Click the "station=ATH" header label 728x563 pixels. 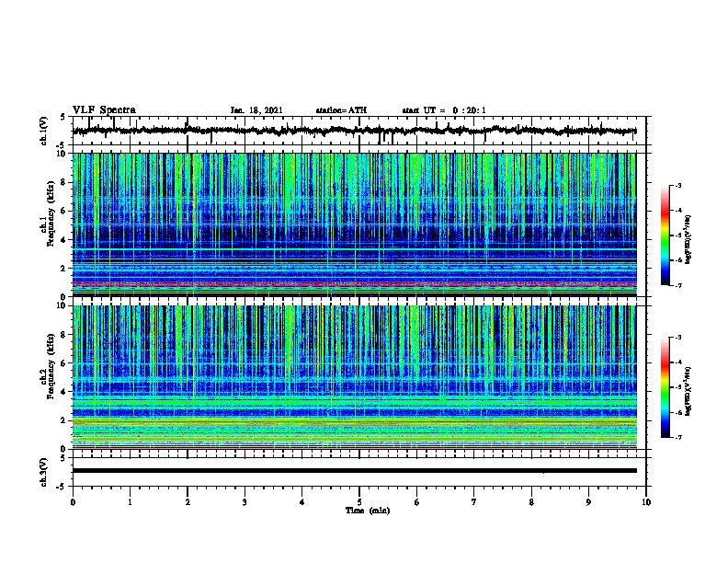coord(341,110)
